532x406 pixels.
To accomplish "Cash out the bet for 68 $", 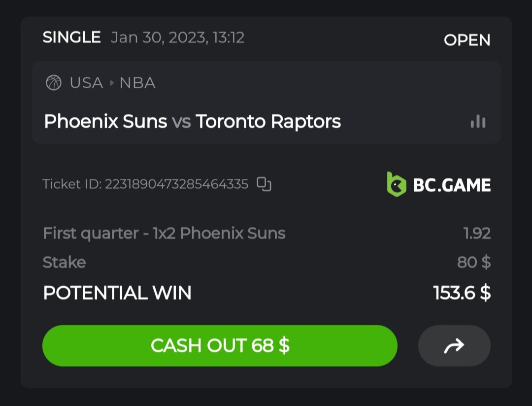I will pyautogui.click(x=220, y=345).
